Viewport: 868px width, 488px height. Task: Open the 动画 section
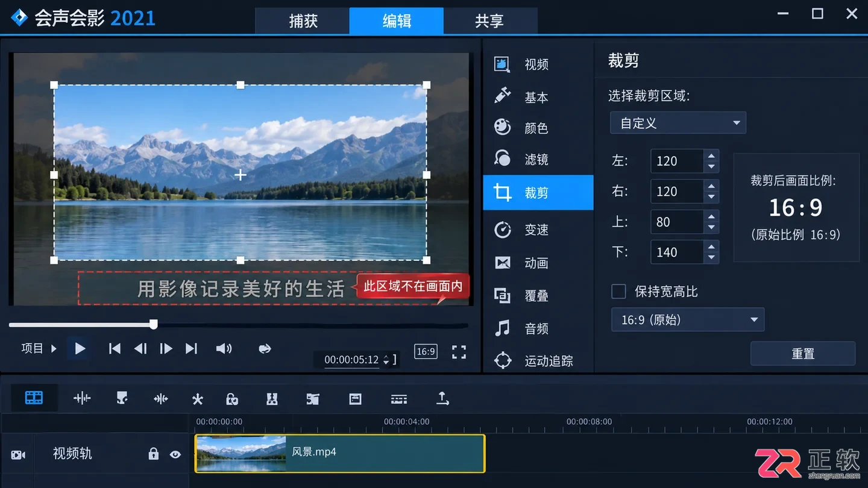click(x=538, y=263)
